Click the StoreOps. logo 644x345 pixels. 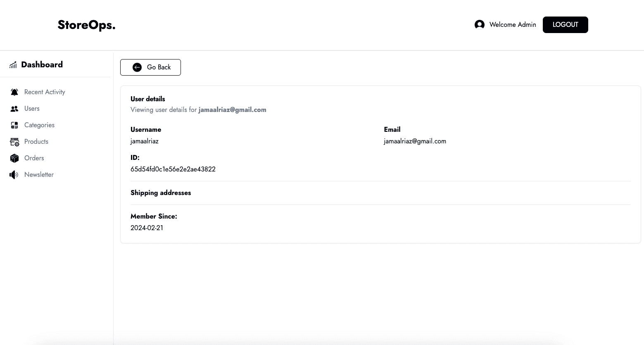coord(86,25)
